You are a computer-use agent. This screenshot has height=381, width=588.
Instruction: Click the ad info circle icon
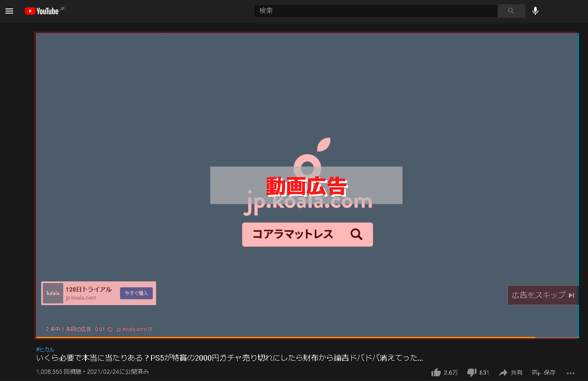click(x=110, y=329)
